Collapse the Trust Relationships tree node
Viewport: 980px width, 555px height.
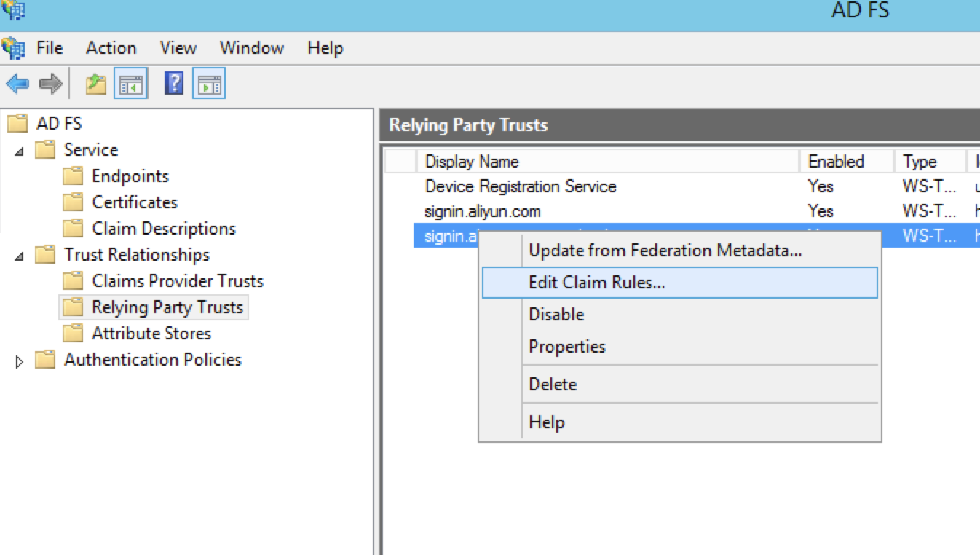[x=20, y=256]
